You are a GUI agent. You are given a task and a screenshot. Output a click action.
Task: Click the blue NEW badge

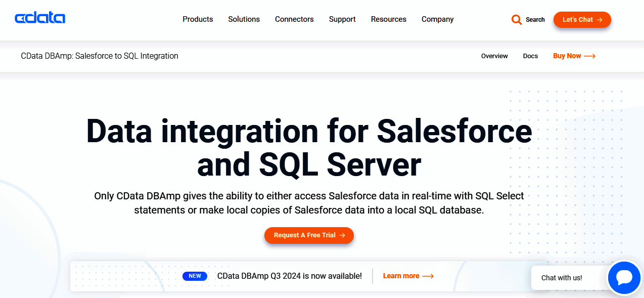point(195,276)
